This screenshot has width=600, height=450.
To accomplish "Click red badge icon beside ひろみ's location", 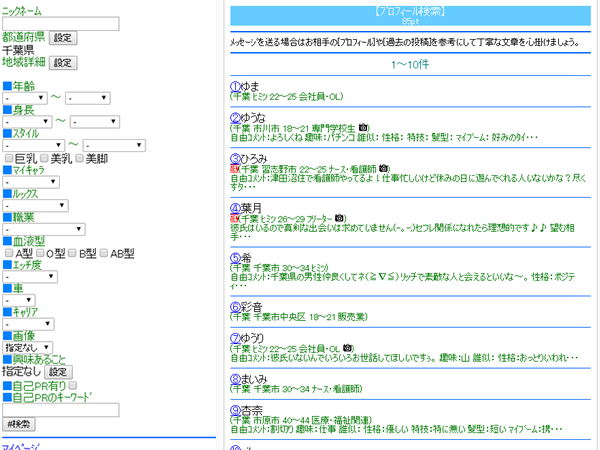I will click(x=234, y=168).
